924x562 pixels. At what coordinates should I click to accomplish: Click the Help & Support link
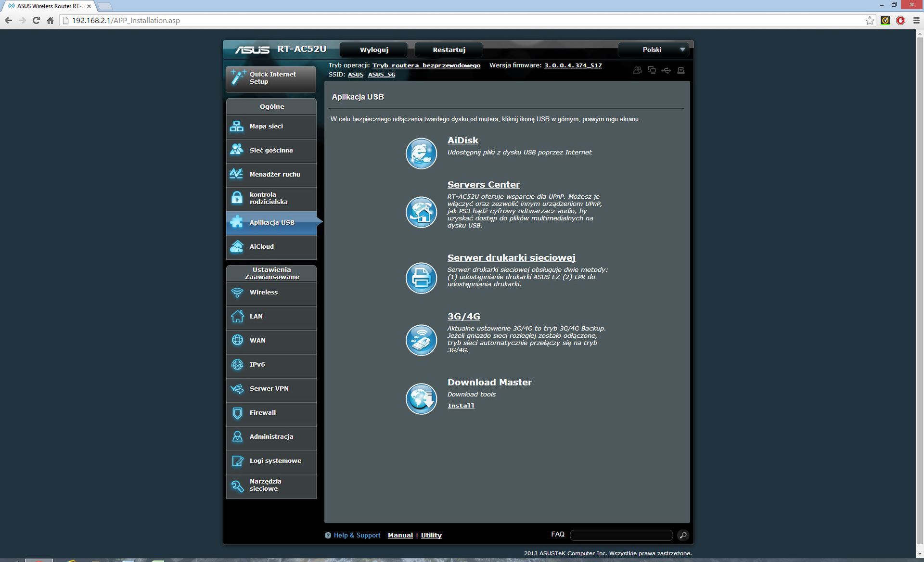(x=357, y=535)
